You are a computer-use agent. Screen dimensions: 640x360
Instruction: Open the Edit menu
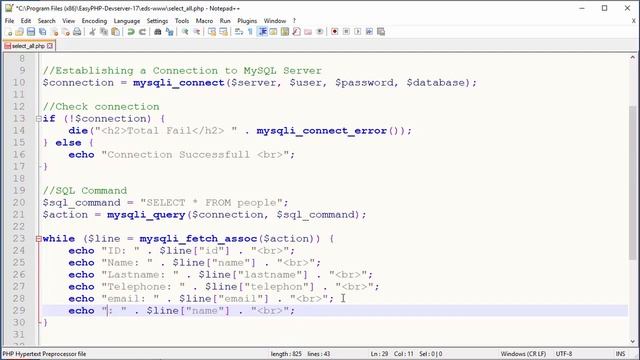(26, 21)
